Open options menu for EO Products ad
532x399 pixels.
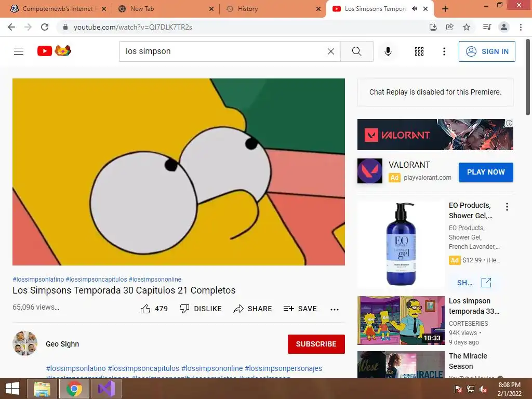[x=507, y=207]
